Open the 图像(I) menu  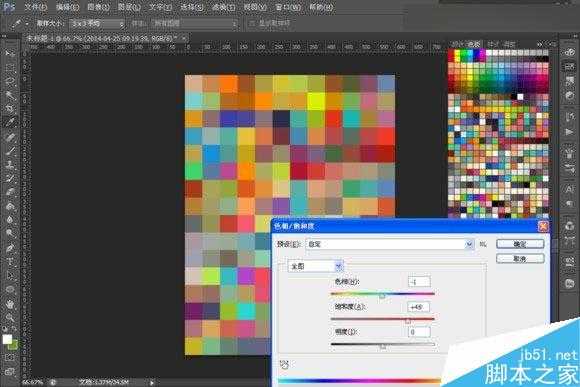point(99,7)
